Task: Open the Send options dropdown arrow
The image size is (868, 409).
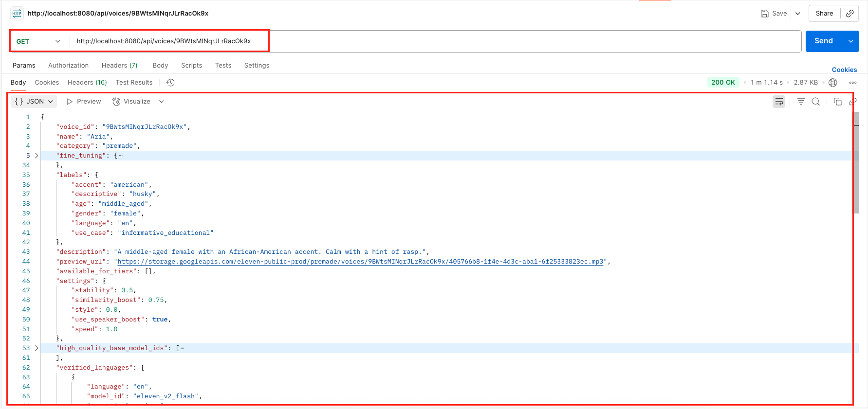Action: coord(851,41)
